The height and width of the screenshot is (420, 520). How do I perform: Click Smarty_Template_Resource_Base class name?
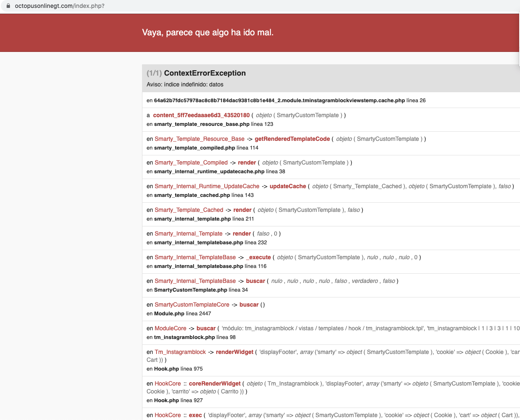[200, 139]
